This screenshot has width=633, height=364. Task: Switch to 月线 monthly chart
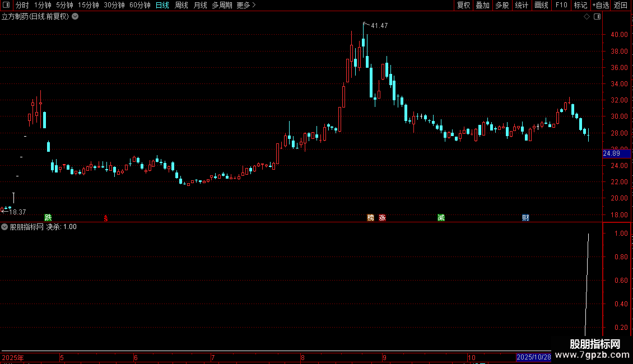pyautogui.click(x=200, y=5)
